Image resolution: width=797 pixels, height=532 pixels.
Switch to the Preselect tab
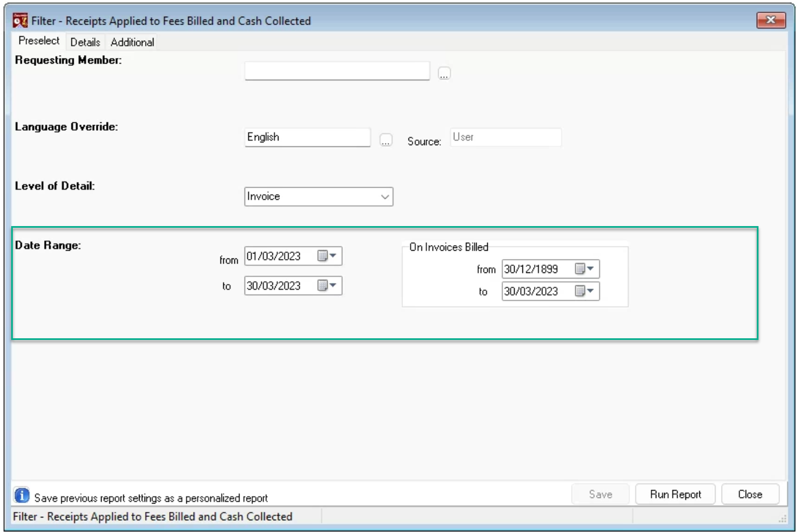[x=39, y=41]
